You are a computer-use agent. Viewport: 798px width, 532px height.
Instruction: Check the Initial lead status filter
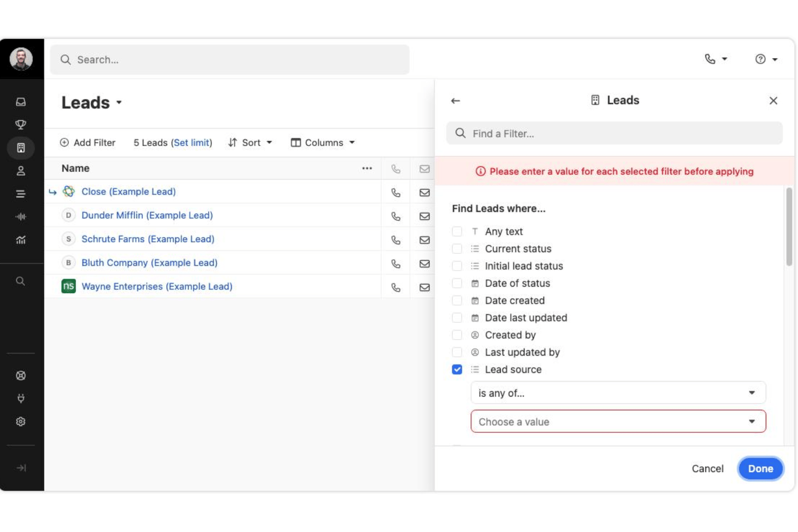pyautogui.click(x=457, y=266)
